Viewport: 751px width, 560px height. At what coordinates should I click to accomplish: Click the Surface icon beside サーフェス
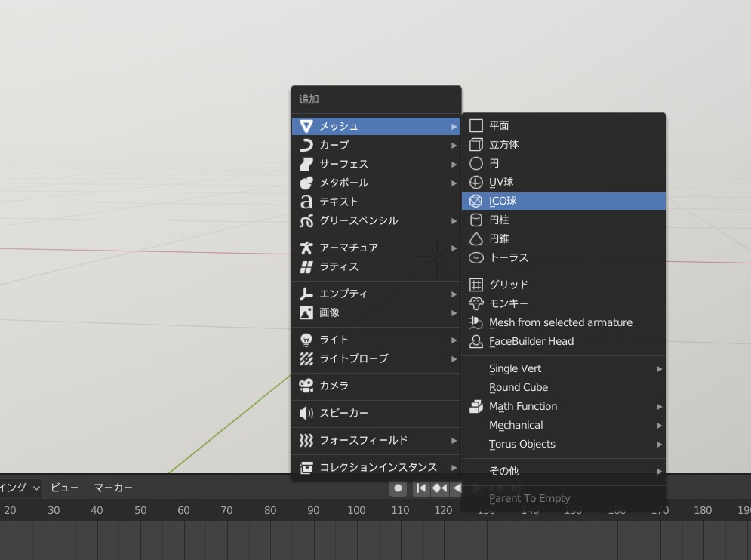[x=306, y=164]
